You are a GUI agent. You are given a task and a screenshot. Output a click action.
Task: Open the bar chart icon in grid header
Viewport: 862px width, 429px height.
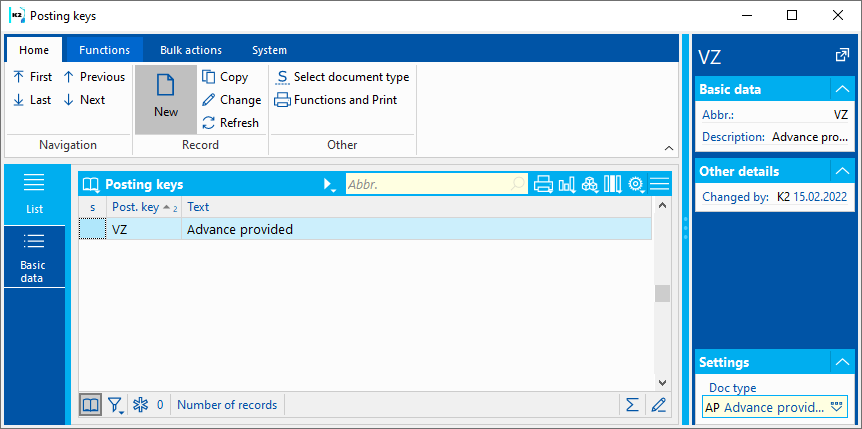[x=567, y=184]
